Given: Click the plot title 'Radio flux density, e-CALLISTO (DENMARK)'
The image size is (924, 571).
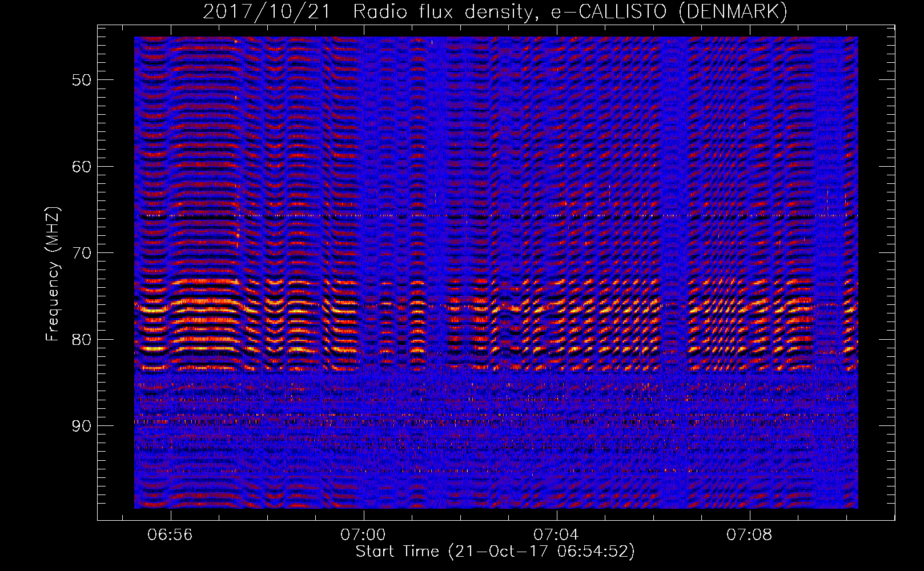Looking at the screenshot, I should pos(570,12).
